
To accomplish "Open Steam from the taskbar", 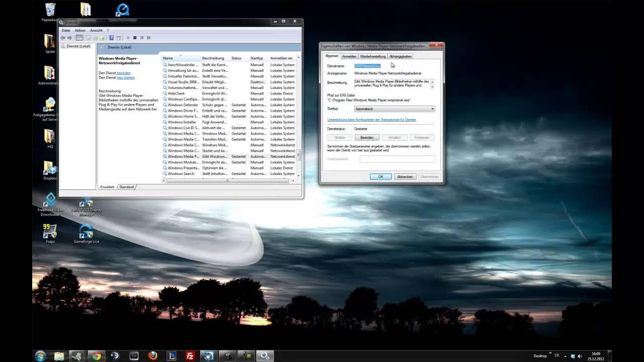I will (x=77, y=356).
